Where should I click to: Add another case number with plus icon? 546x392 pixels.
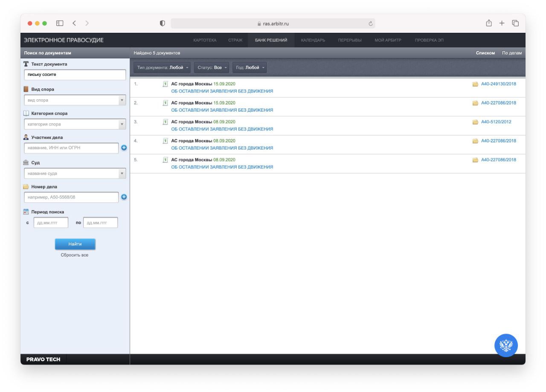pos(124,197)
